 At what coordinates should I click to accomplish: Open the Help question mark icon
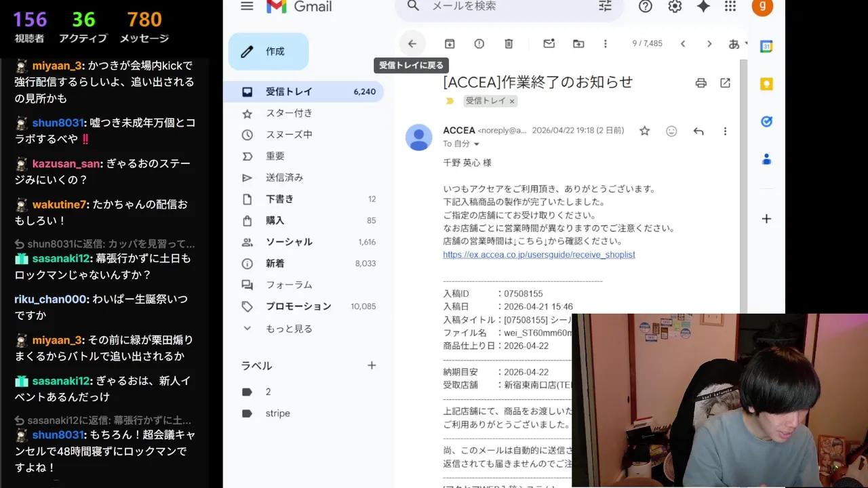point(646,6)
